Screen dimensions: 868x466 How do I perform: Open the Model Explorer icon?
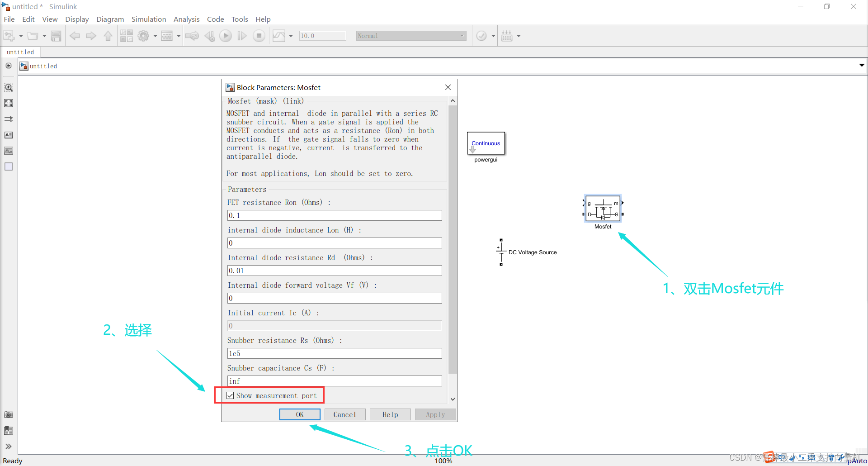167,36
